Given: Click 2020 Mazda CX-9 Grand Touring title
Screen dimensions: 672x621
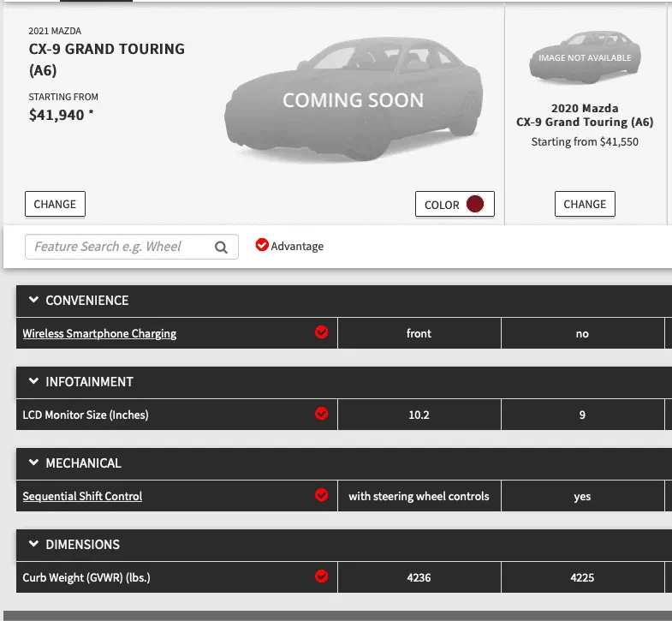Looking at the screenshot, I should tap(585, 115).
